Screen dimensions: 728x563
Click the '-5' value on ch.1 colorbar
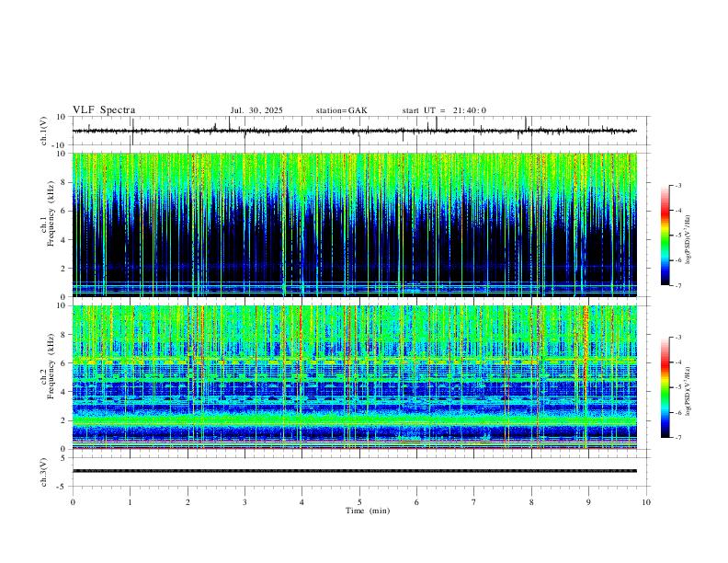pos(677,236)
